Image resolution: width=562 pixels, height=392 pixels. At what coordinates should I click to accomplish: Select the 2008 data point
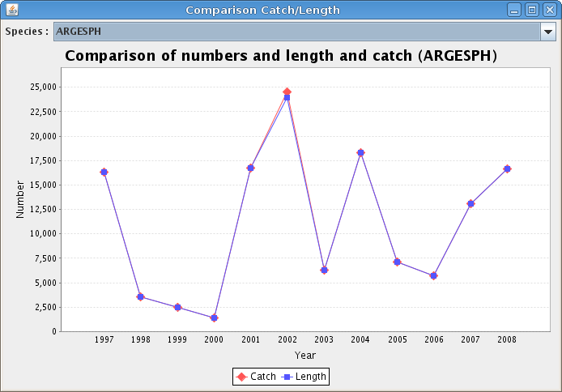pos(507,168)
